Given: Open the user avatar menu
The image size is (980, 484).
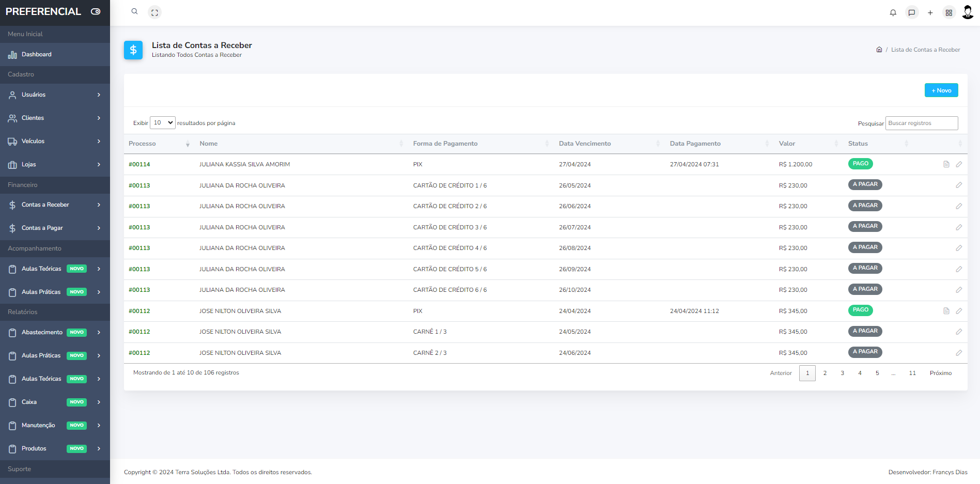Looking at the screenshot, I should [968, 12].
